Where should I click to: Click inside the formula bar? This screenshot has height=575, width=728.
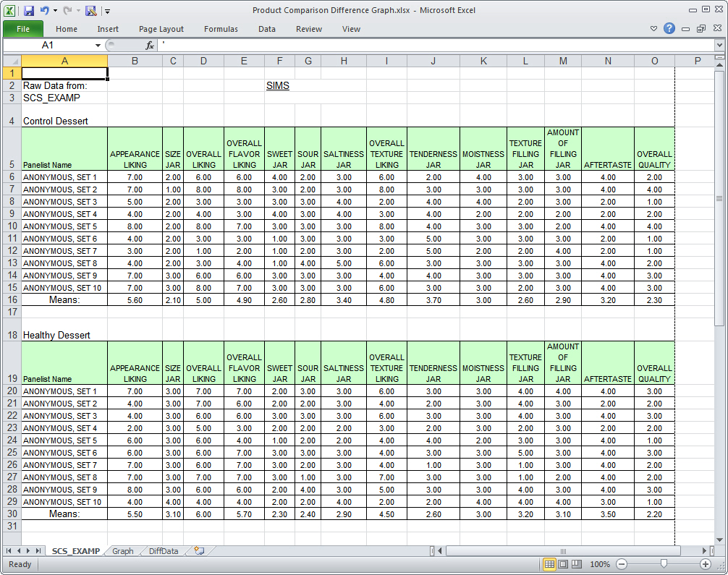click(436, 45)
